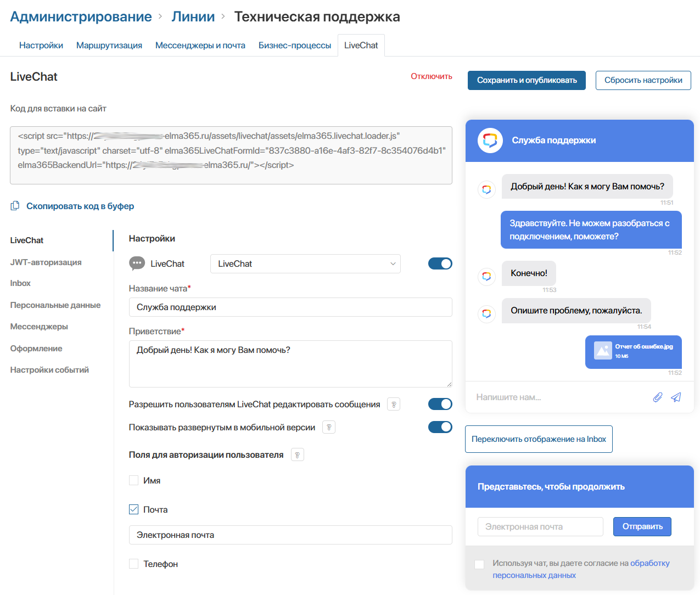Open the attached image file icon in chat

[603, 351]
